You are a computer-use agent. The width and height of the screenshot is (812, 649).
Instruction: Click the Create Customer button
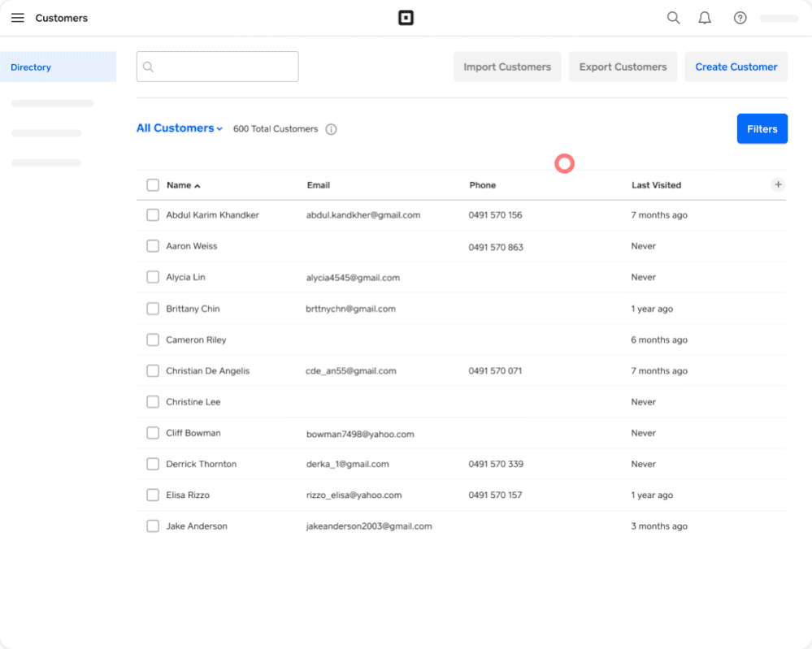click(x=736, y=67)
